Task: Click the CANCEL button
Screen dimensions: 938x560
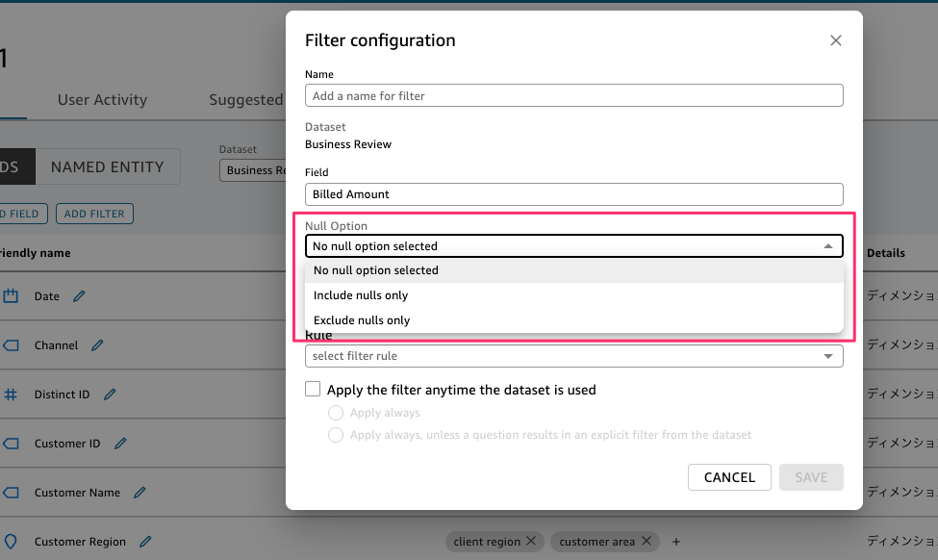Action: pos(729,477)
